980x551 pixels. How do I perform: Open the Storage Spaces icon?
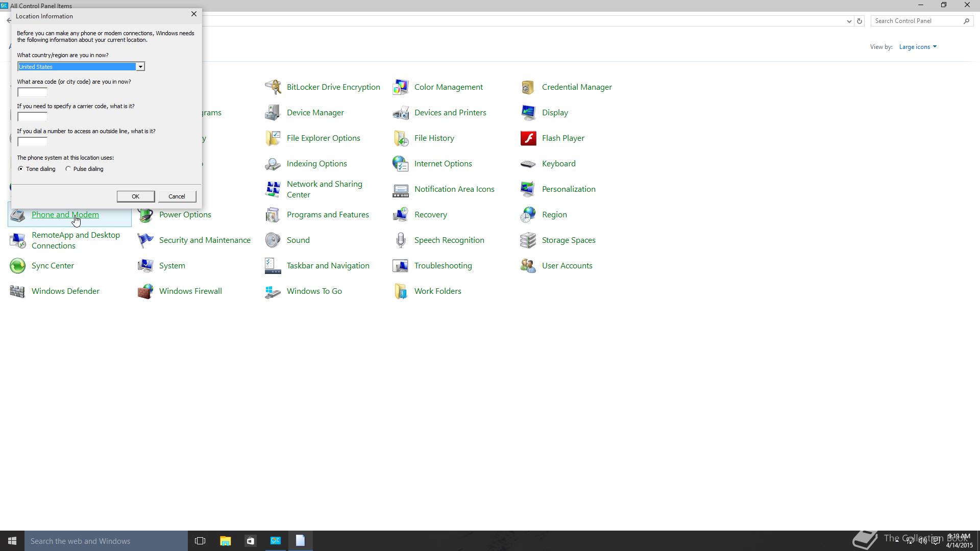coord(528,240)
